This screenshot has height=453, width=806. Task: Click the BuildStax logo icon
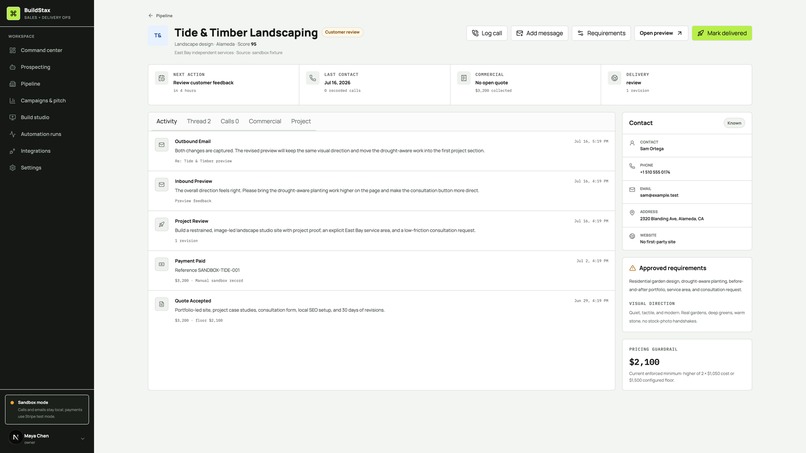point(13,13)
